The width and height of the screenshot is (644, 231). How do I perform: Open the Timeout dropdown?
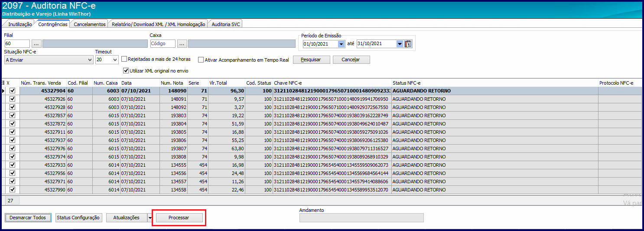(115, 60)
